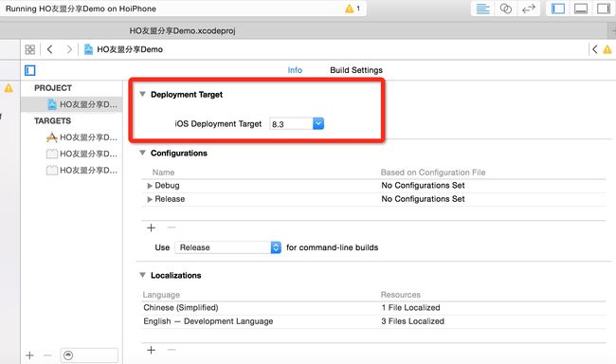
Task: Toggle the Debug area panel
Action: pos(581,9)
